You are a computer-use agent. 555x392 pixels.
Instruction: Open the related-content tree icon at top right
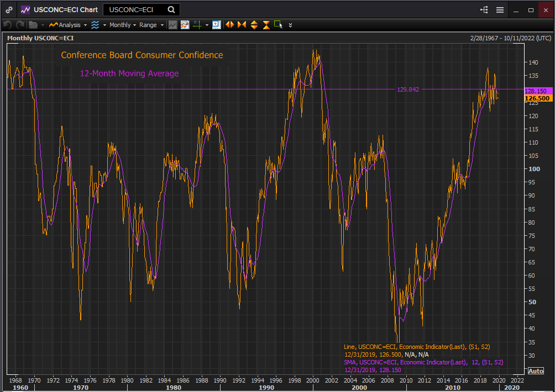click(484, 9)
